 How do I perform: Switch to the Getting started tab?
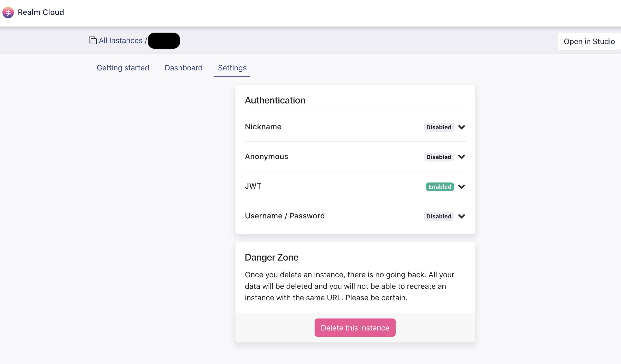pyautogui.click(x=123, y=67)
